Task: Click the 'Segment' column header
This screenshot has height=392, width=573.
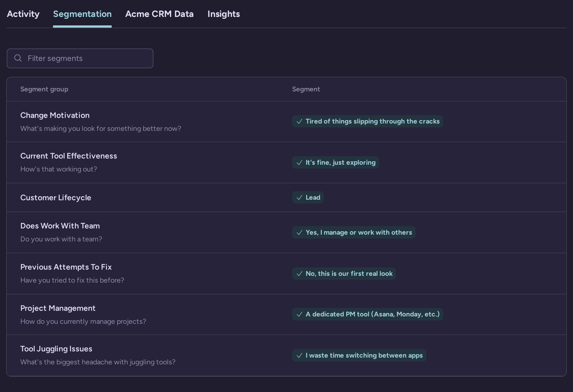Action: 306,89
